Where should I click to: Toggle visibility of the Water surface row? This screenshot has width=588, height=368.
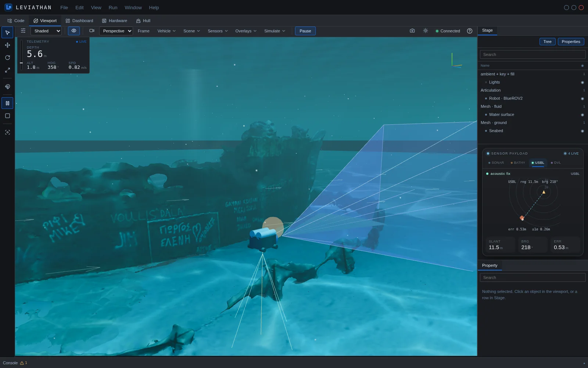click(x=582, y=115)
